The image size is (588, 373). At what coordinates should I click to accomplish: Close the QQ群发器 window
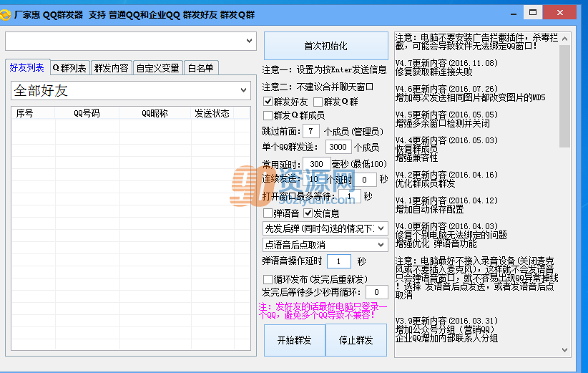click(x=559, y=12)
